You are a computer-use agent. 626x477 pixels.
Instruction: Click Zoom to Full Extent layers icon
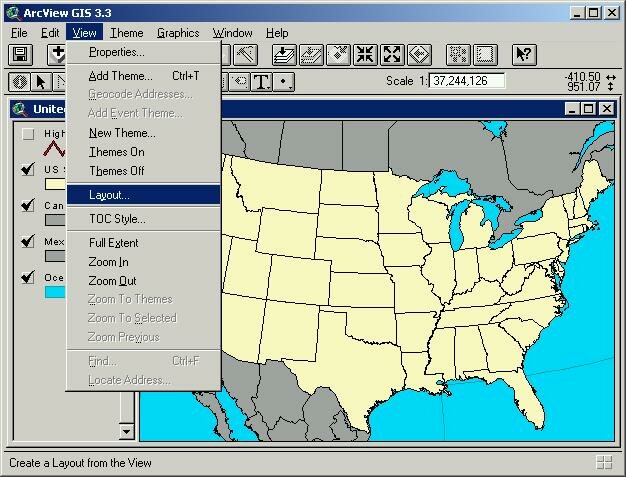pos(284,55)
